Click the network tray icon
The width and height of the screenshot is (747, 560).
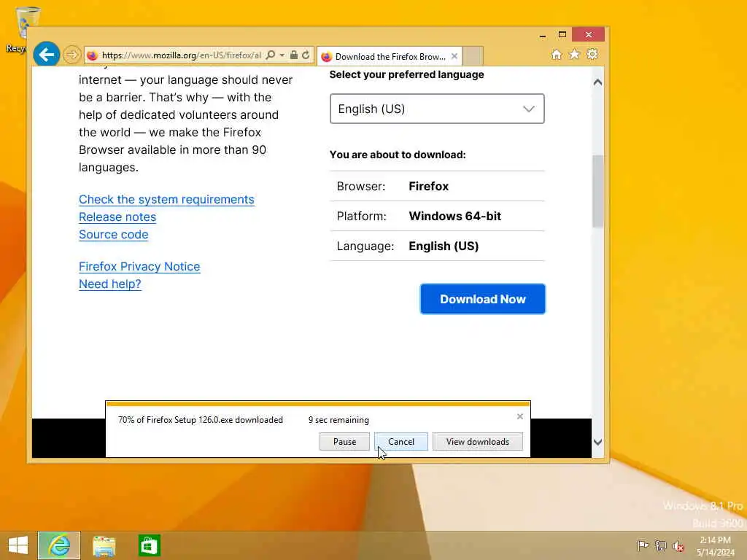tap(660, 545)
